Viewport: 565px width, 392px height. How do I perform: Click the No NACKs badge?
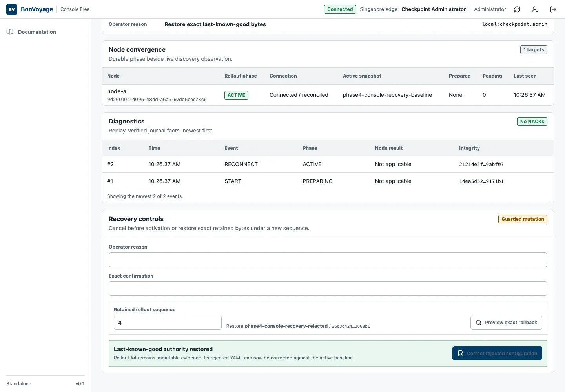click(532, 122)
